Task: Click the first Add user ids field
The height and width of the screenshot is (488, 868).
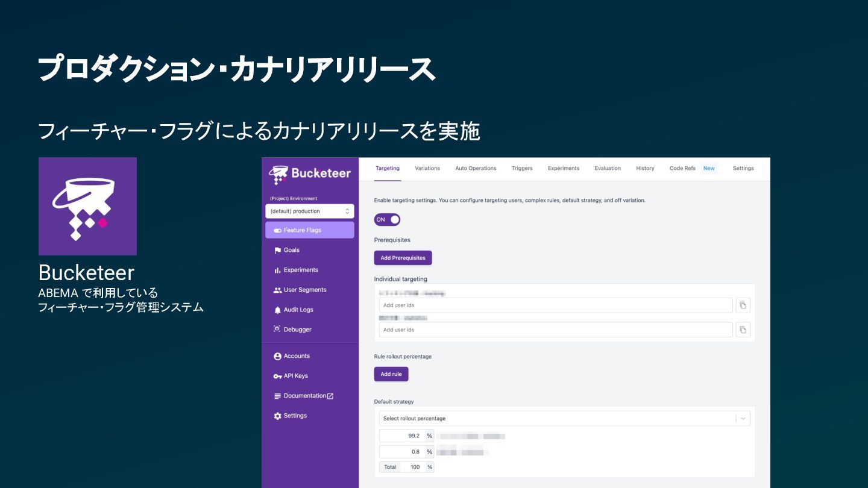Action: [x=556, y=305]
